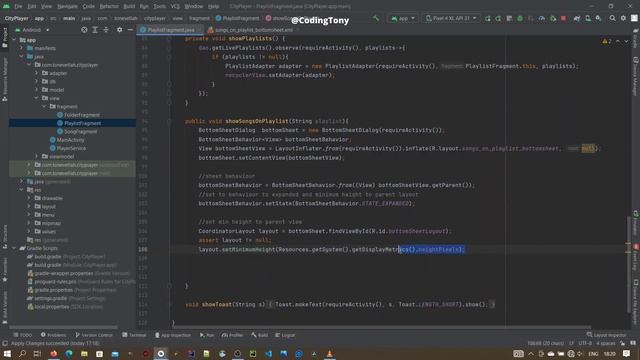This screenshot has width=640, height=360.
Task: Open Visual Studio Code from taskbar
Action: click(x=268, y=353)
